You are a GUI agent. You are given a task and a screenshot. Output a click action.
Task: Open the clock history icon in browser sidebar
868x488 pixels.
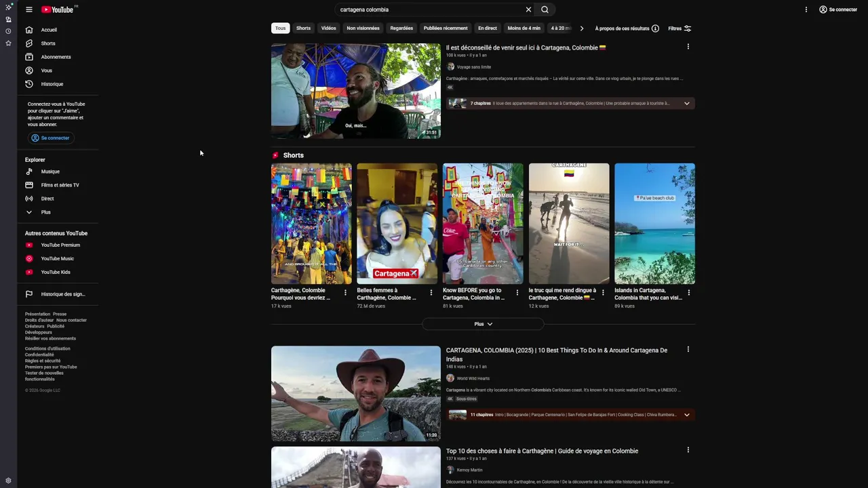coord(8,31)
